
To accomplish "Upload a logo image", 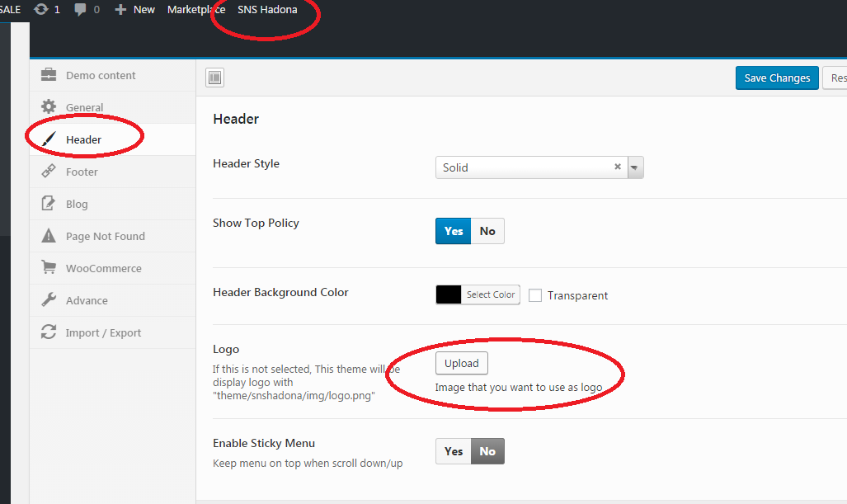I will click(x=461, y=363).
